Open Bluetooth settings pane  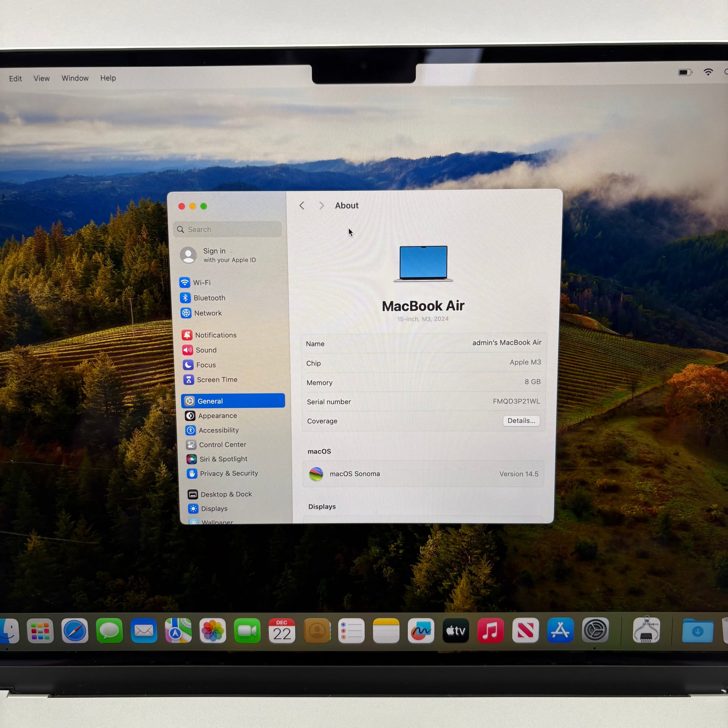209,298
